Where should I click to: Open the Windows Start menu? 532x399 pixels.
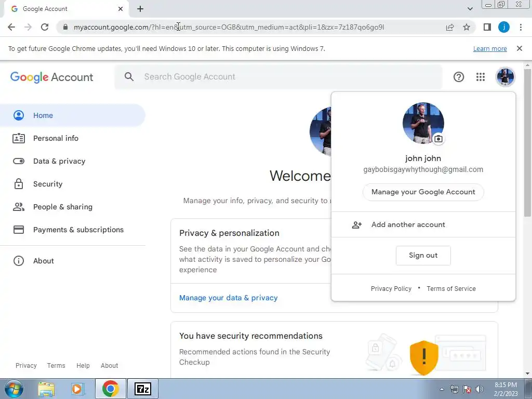14,389
